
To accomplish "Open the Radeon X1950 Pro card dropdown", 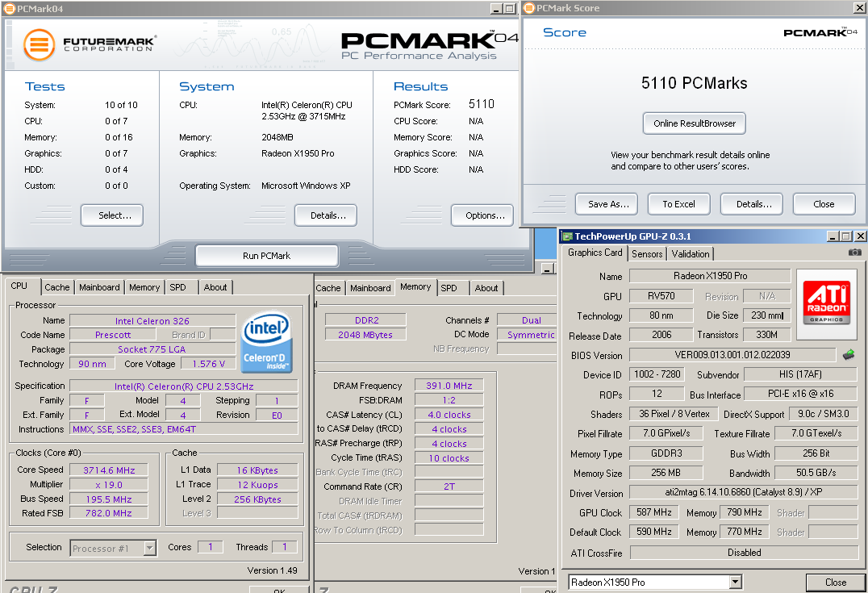I will (735, 582).
